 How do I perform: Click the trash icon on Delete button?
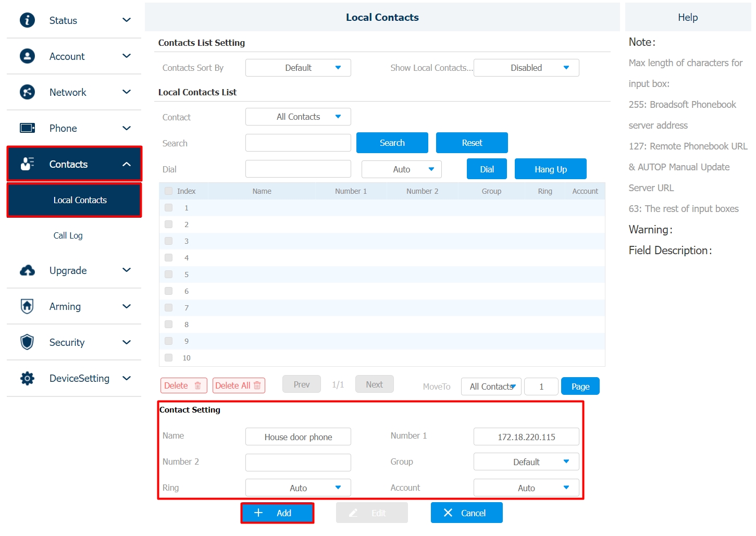tap(197, 385)
